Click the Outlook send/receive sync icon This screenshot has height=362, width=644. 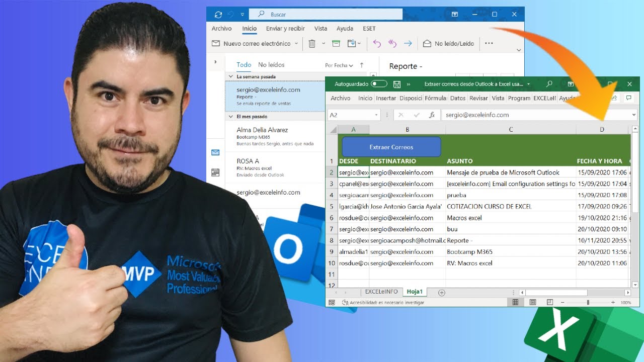click(218, 15)
